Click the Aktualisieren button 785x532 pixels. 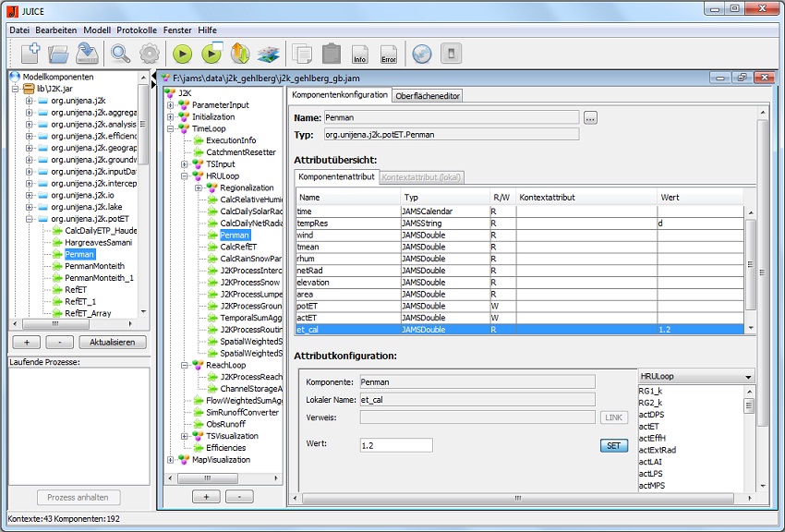[112, 342]
